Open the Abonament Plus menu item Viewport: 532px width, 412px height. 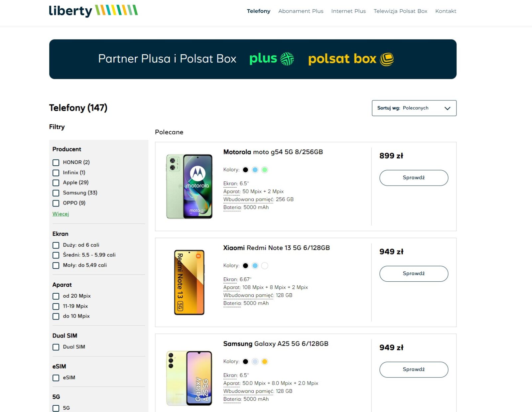301,11
